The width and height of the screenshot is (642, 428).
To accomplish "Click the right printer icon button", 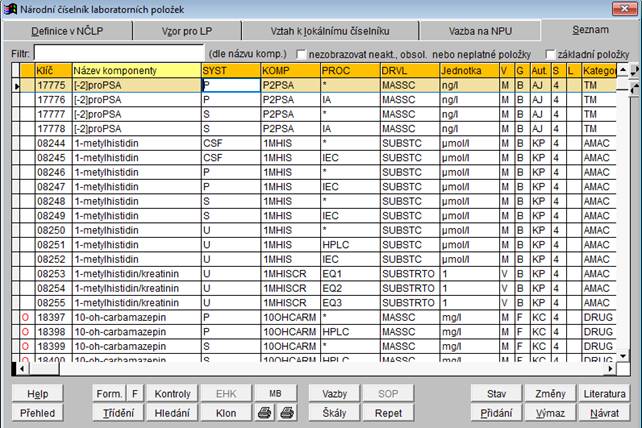I will tap(284, 412).
